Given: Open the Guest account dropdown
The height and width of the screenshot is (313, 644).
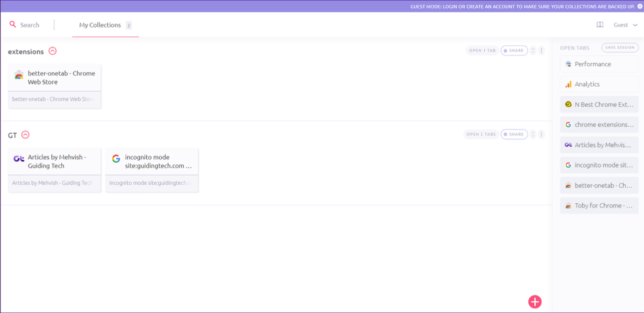Looking at the screenshot, I should [x=625, y=25].
